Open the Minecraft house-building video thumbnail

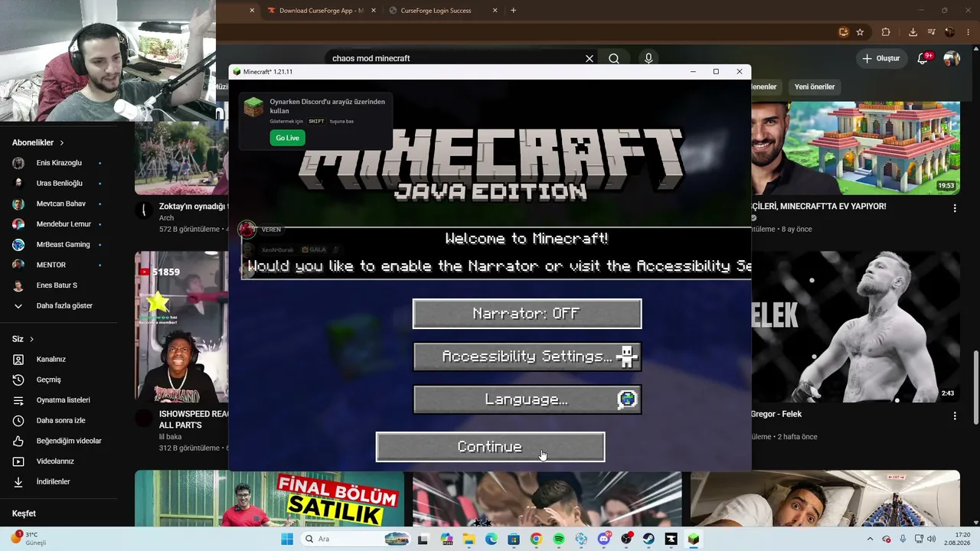[855, 148]
